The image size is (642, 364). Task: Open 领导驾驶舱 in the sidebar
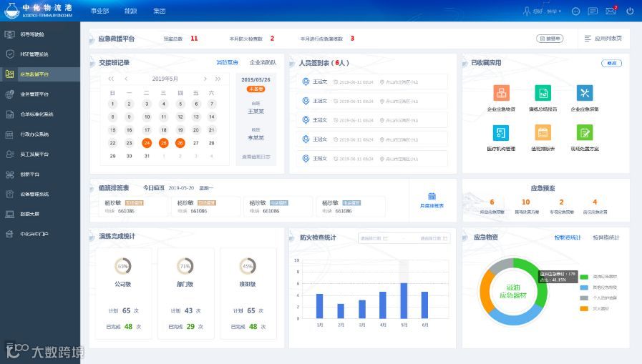point(32,34)
